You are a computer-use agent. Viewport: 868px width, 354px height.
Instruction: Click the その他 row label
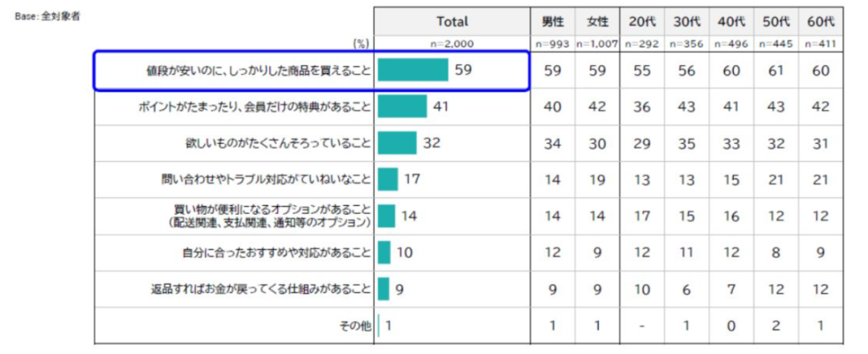point(354,326)
